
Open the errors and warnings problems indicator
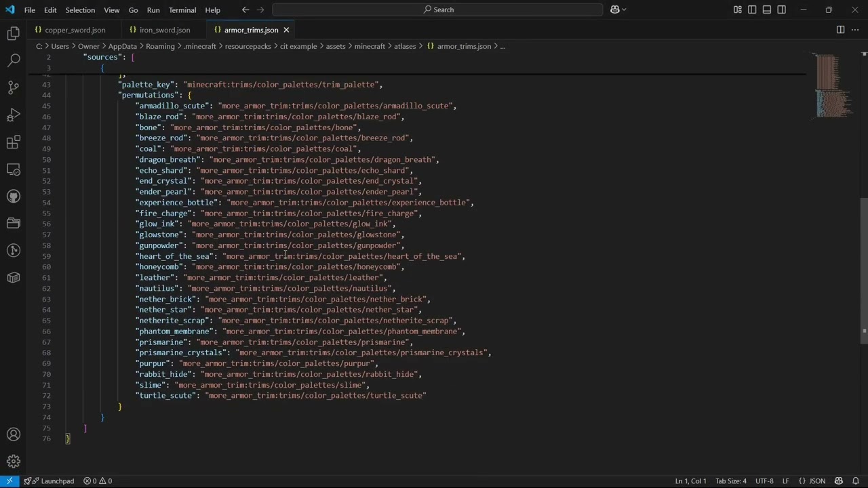pyautogui.click(x=98, y=481)
